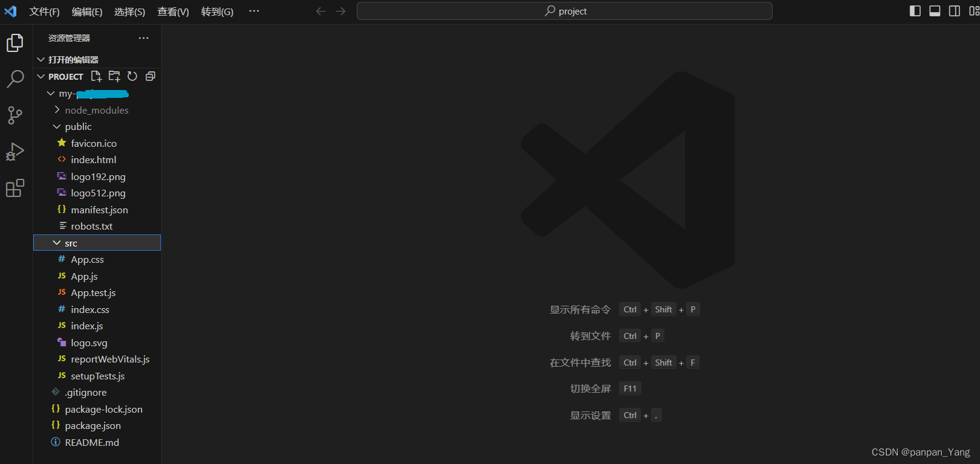980x464 pixels.
Task: Open setupTests.js file
Action: point(97,376)
